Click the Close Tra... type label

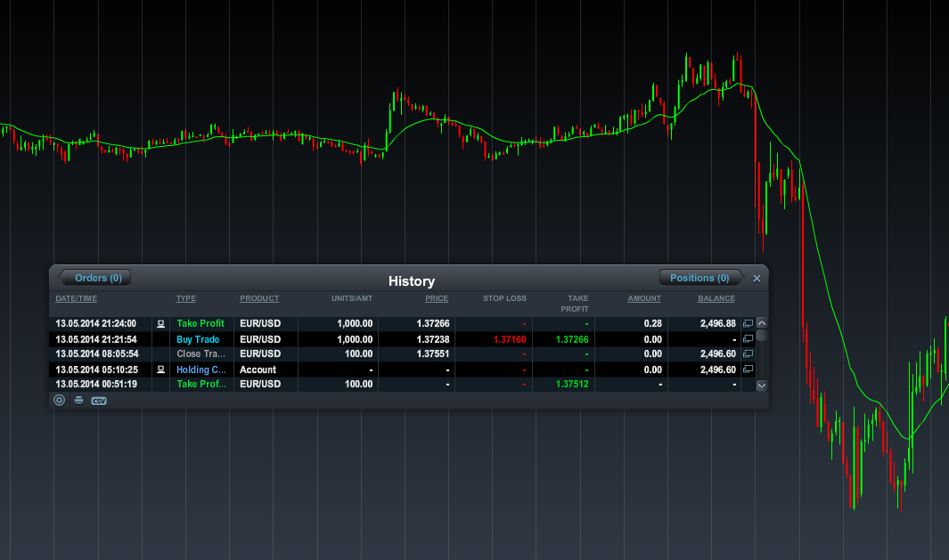click(200, 353)
